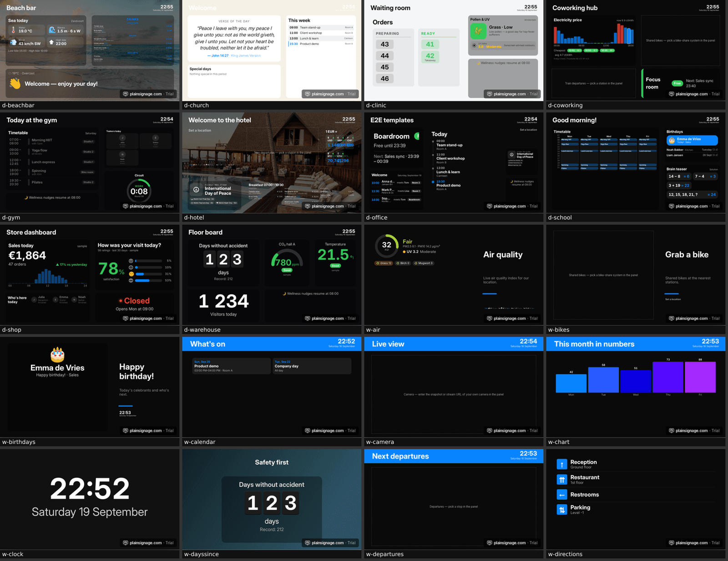
Task: Click the up-down arrow icon beside Parking
Action: [x=562, y=510]
